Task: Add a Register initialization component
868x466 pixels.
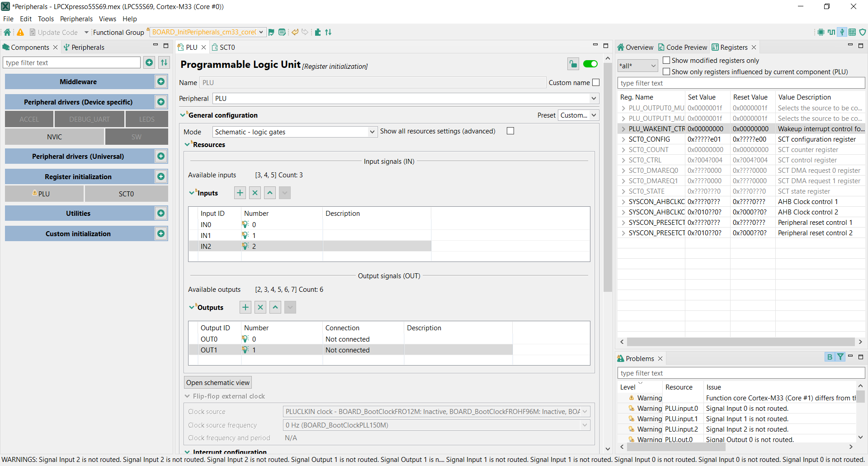Action: [x=161, y=176]
